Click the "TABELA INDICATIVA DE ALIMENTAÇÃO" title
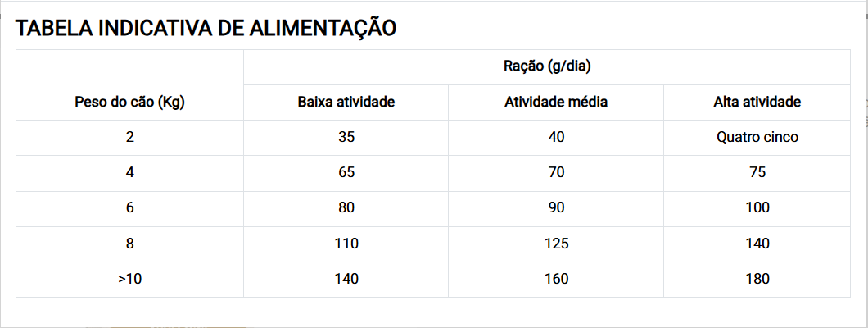Screen dimensions: 868x328 tap(206, 29)
